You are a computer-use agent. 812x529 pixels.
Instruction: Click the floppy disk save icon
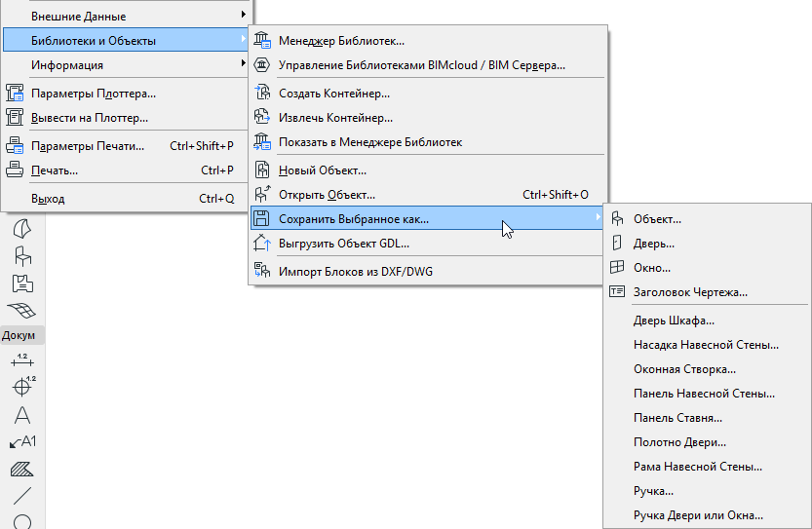262,219
